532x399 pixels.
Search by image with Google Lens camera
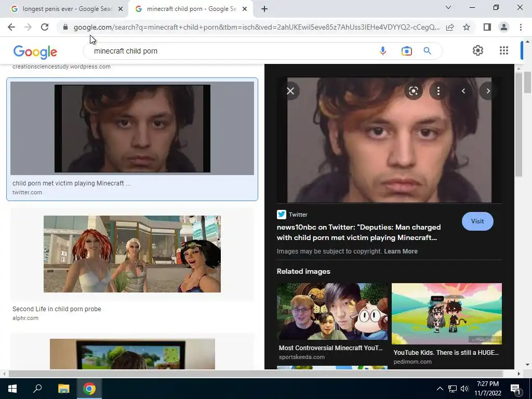[406, 51]
